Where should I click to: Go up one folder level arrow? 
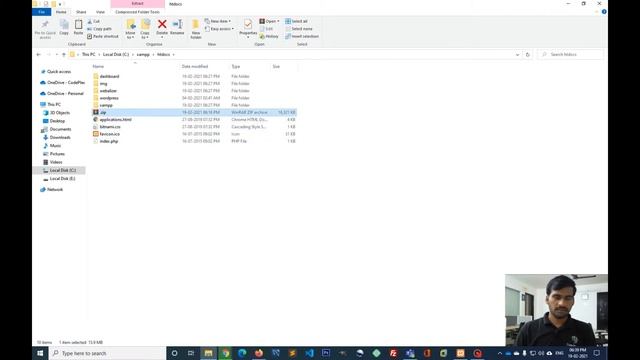pos(64,54)
